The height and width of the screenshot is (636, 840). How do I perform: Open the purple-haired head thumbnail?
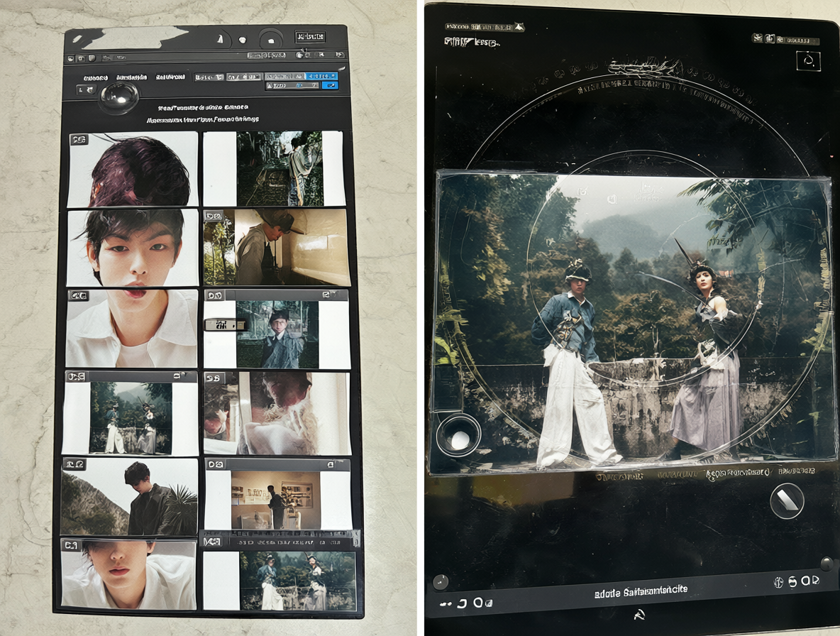(133, 170)
